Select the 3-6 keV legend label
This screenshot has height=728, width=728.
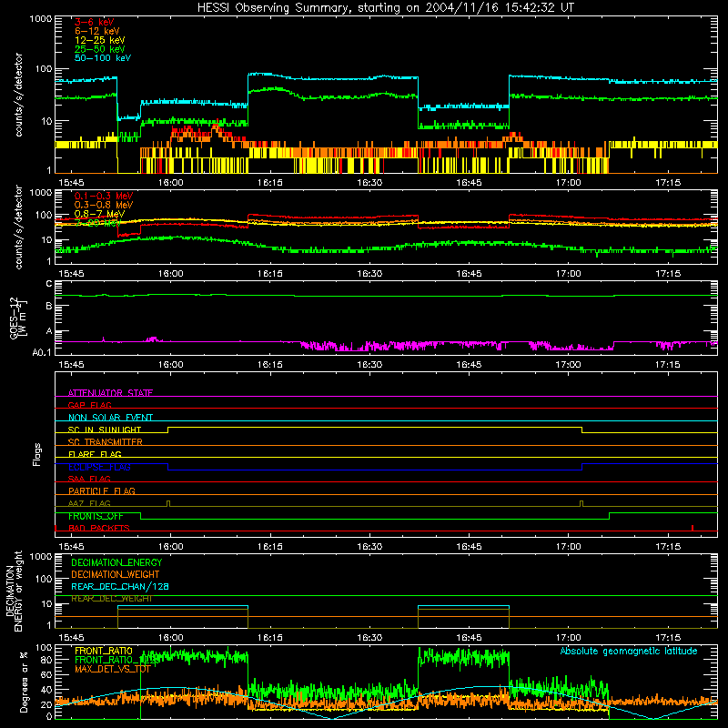(94, 22)
